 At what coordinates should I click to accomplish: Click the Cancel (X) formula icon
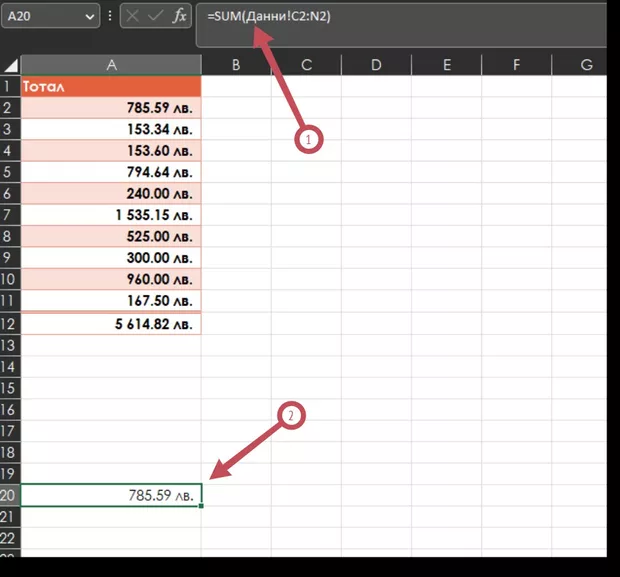[x=133, y=16]
